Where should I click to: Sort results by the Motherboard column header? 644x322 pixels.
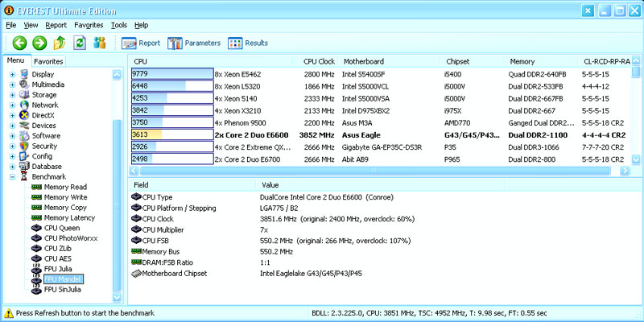point(391,62)
